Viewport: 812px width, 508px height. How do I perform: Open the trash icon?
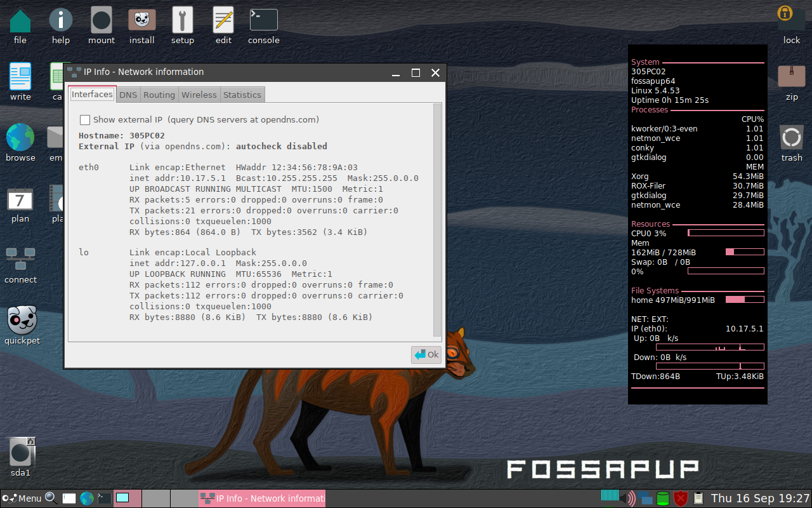click(791, 137)
